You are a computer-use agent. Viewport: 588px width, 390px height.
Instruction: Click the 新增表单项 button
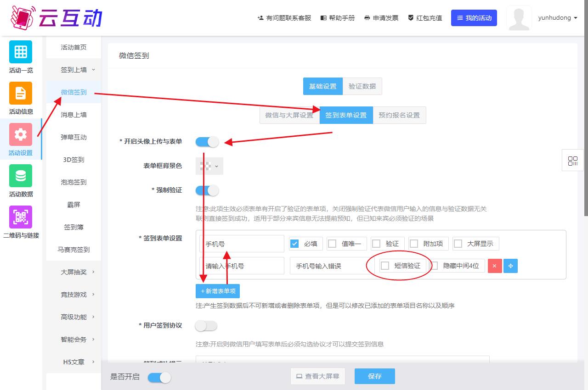click(x=218, y=291)
